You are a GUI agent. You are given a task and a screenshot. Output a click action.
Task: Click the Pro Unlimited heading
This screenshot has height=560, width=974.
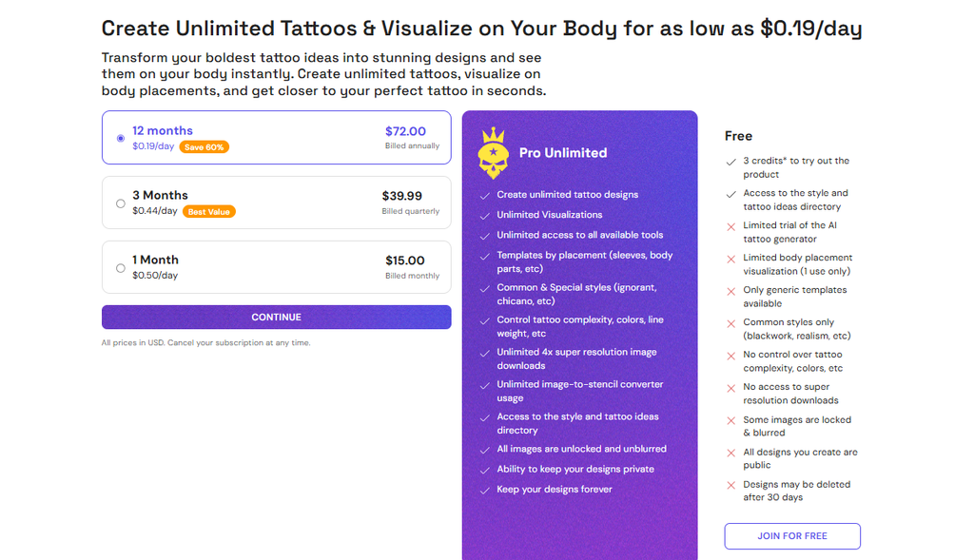click(563, 153)
